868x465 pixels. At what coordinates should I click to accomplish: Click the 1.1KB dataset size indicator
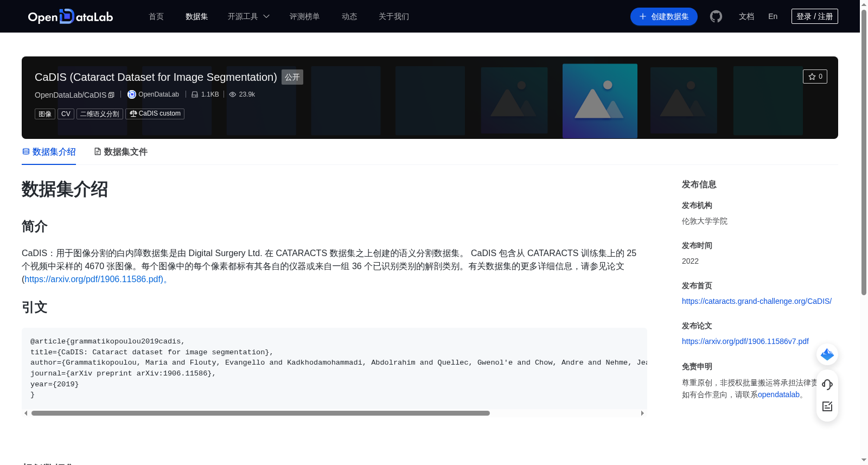(205, 94)
